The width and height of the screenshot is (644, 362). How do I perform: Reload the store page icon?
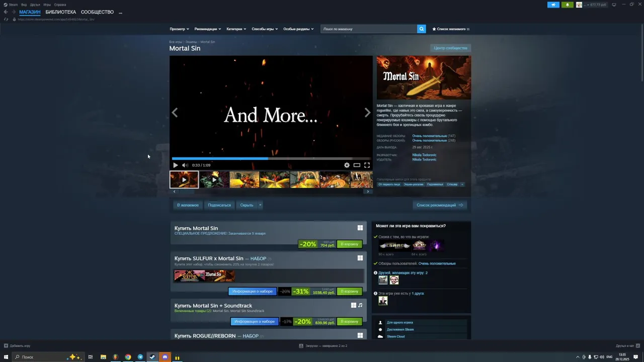click(x=6, y=19)
